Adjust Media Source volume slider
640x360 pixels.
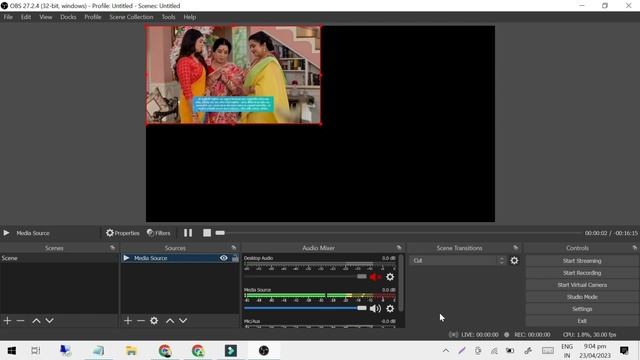pos(305,308)
